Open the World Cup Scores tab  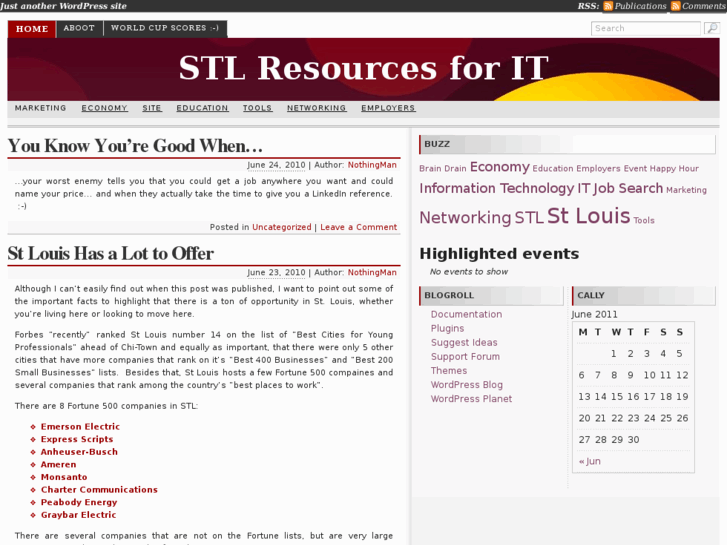pos(165,28)
